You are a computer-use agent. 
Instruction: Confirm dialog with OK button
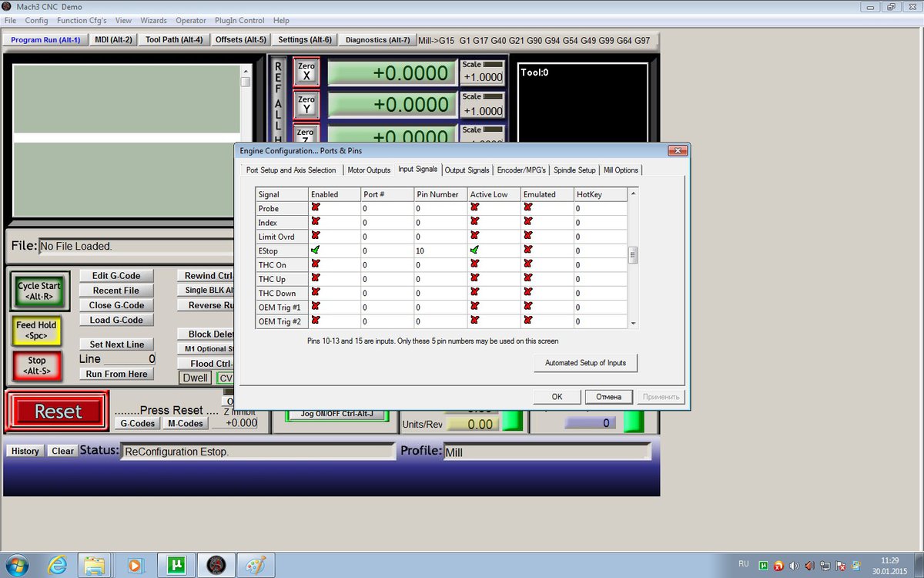pyautogui.click(x=557, y=397)
